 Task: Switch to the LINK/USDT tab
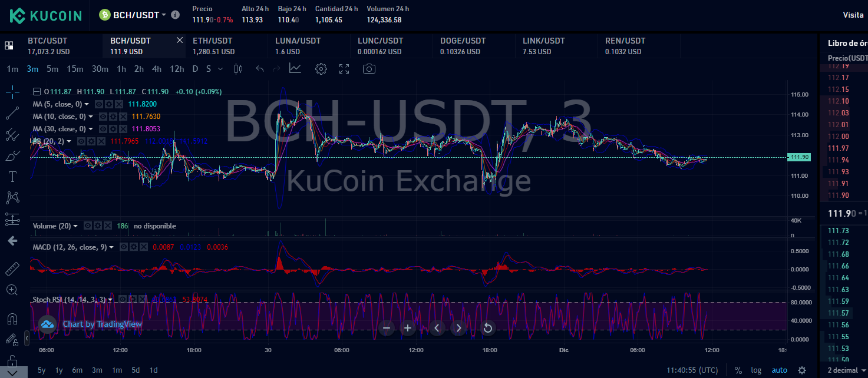click(557, 46)
